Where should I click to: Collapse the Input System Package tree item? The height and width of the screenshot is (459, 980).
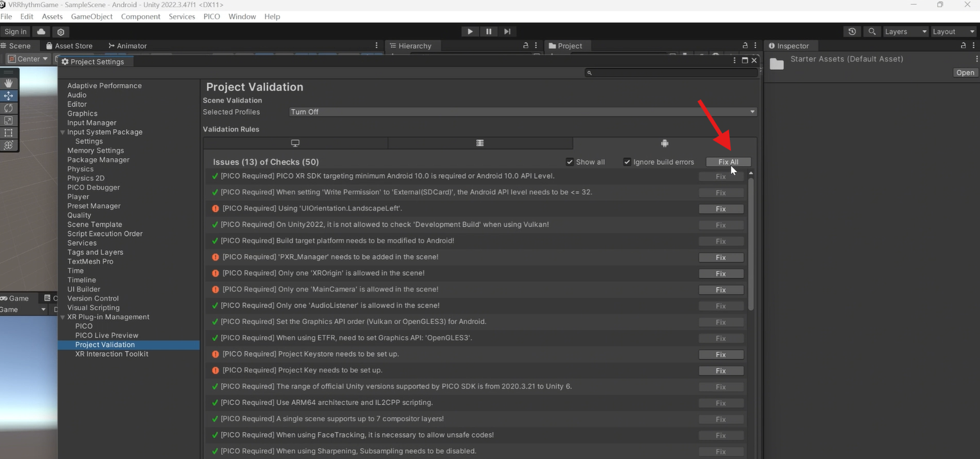point(63,132)
